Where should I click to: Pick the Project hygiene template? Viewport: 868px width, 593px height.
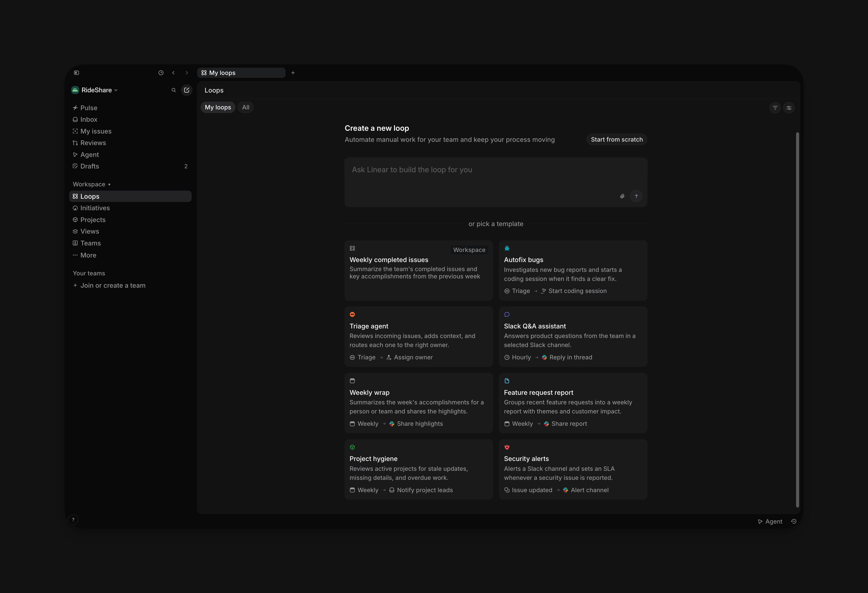pyautogui.click(x=419, y=469)
